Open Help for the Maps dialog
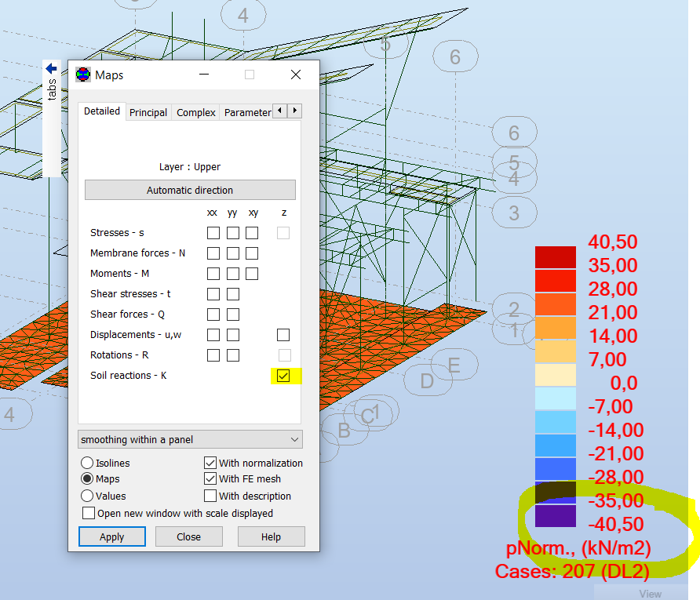The image size is (700, 600). [271, 536]
